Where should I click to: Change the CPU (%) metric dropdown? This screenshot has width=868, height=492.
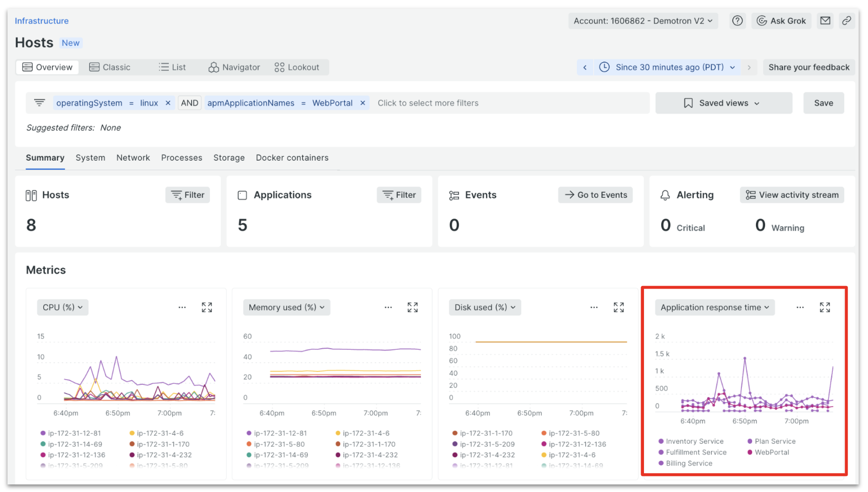[x=63, y=308]
